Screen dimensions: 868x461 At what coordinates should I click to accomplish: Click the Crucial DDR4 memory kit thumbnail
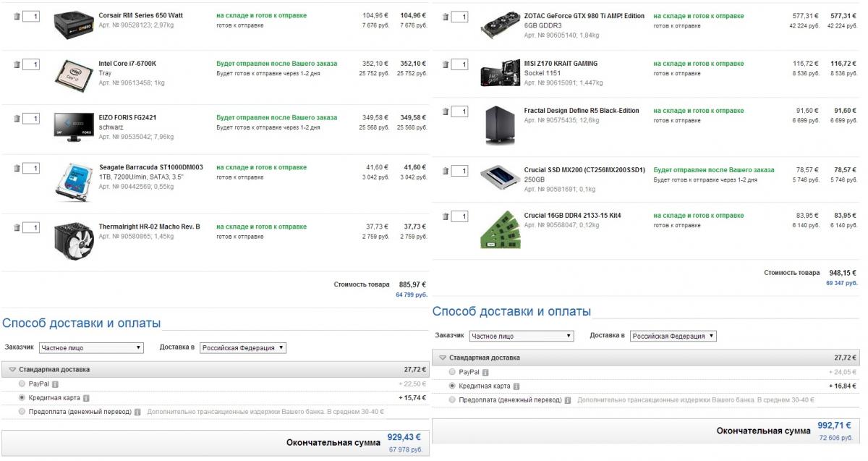(x=501, y=229)
